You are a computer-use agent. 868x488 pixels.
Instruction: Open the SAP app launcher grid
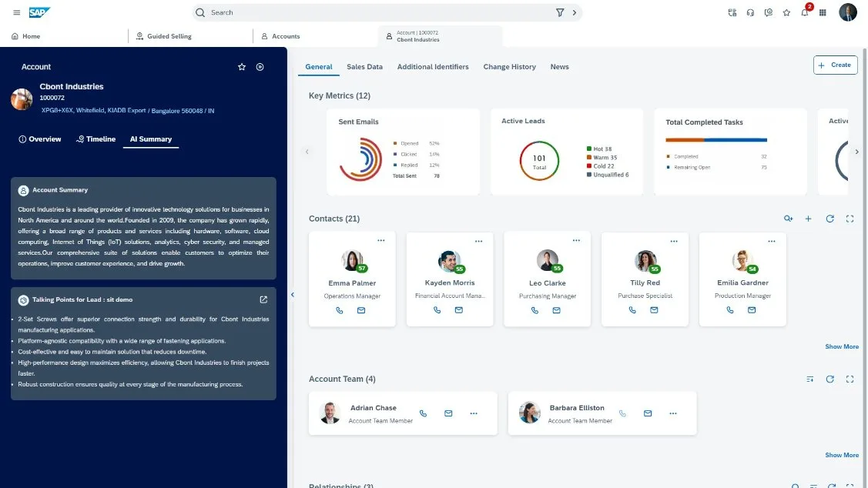click(821, 12)
